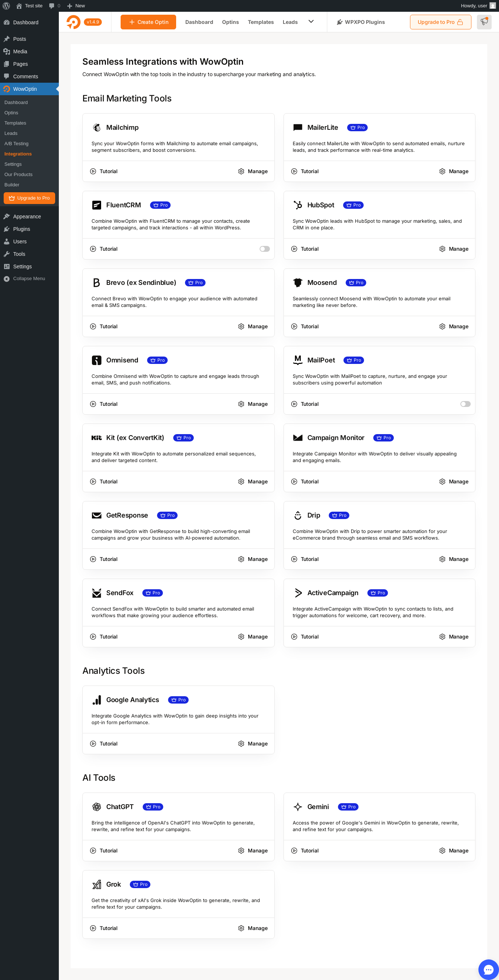The image size is (499, 980).
Task: Open the New content menu in admin bar
Action: (76, 6)
